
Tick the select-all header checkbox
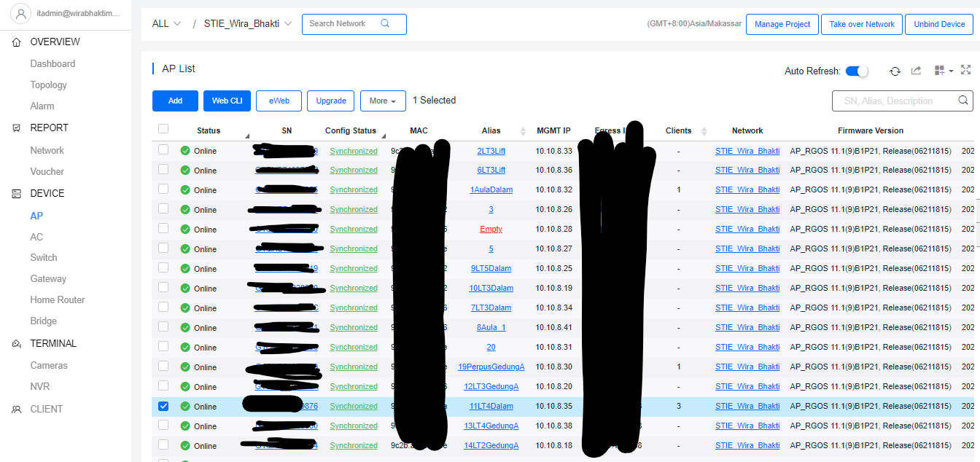[x=163, y=129]
